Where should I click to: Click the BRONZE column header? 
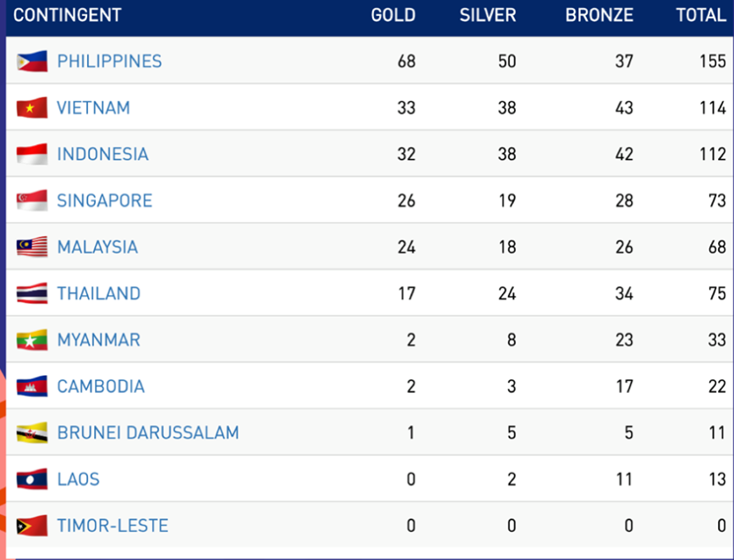(599, 16)
